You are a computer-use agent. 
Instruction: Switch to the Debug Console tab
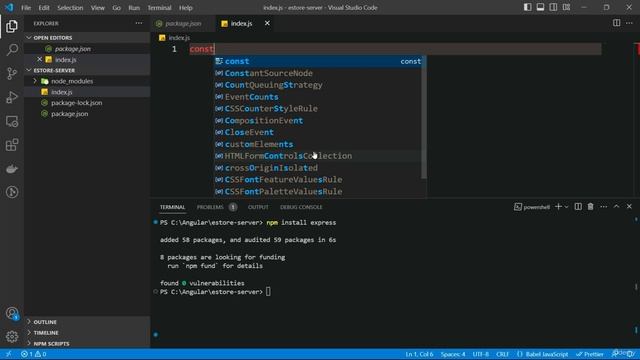point(301,207)
